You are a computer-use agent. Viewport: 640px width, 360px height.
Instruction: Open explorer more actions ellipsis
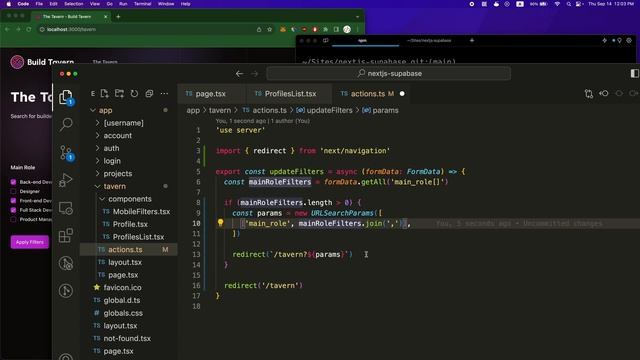click(x=164, y=93)
